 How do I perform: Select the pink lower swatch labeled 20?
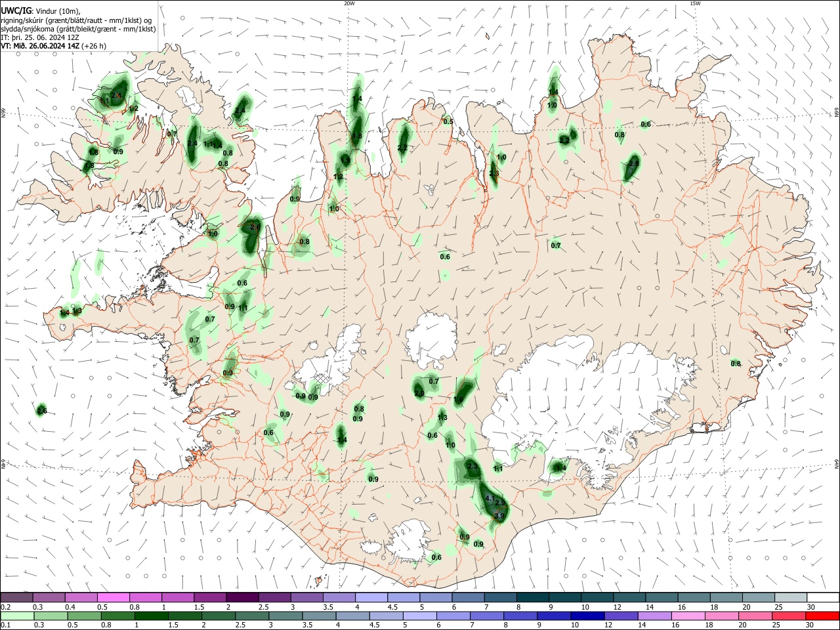click(x=755, y=616)
